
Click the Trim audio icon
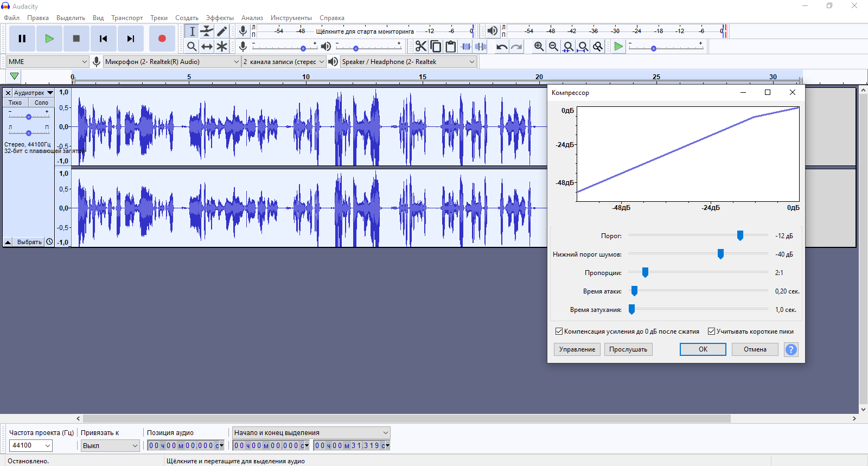[x=465, y=47]
